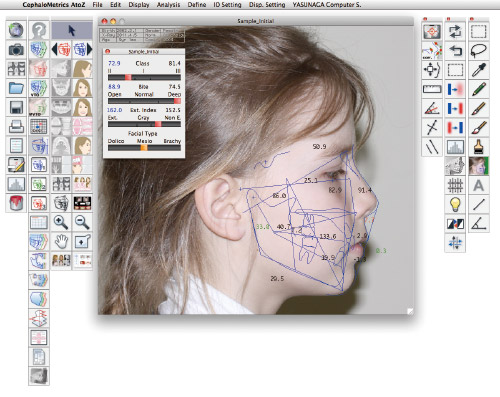The height and width of the screenshot is (397, 500).
Task: Click the globe icon in left toolbar
Action: pos(16,31)
